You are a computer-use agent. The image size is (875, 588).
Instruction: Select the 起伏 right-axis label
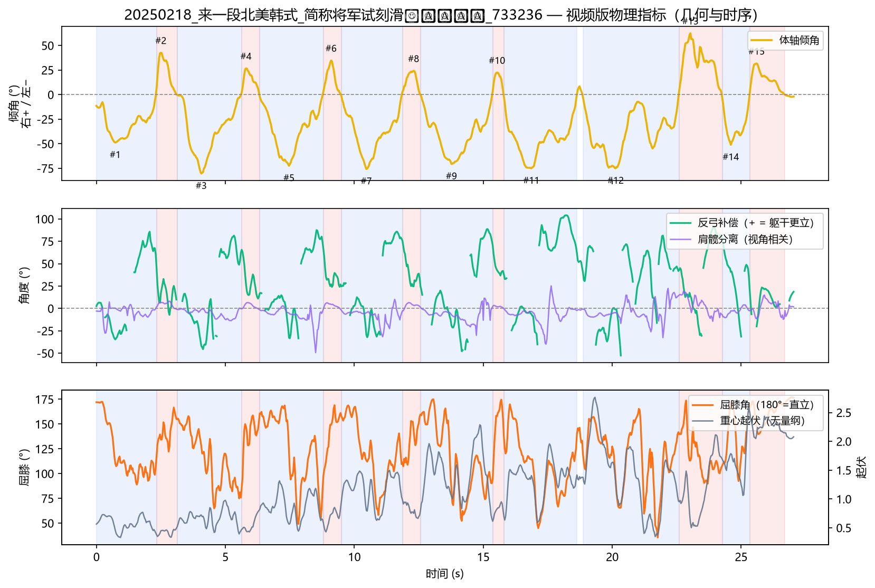point(862,467)
